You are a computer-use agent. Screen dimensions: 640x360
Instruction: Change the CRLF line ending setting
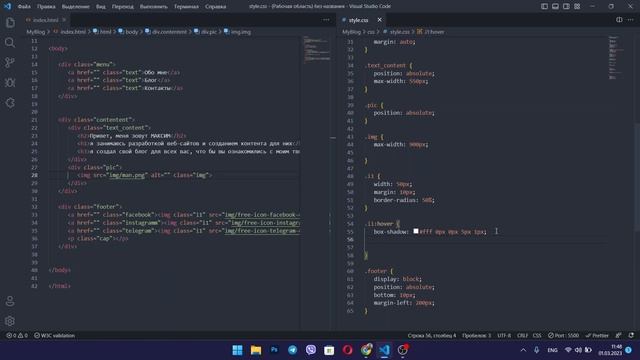pos(522,336)
